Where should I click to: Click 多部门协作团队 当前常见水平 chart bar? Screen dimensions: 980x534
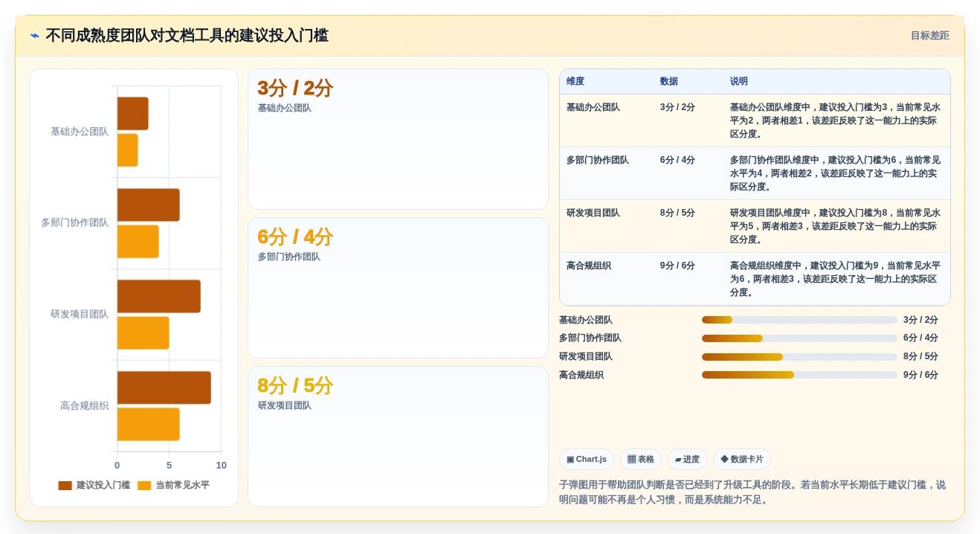pos(138,241)
